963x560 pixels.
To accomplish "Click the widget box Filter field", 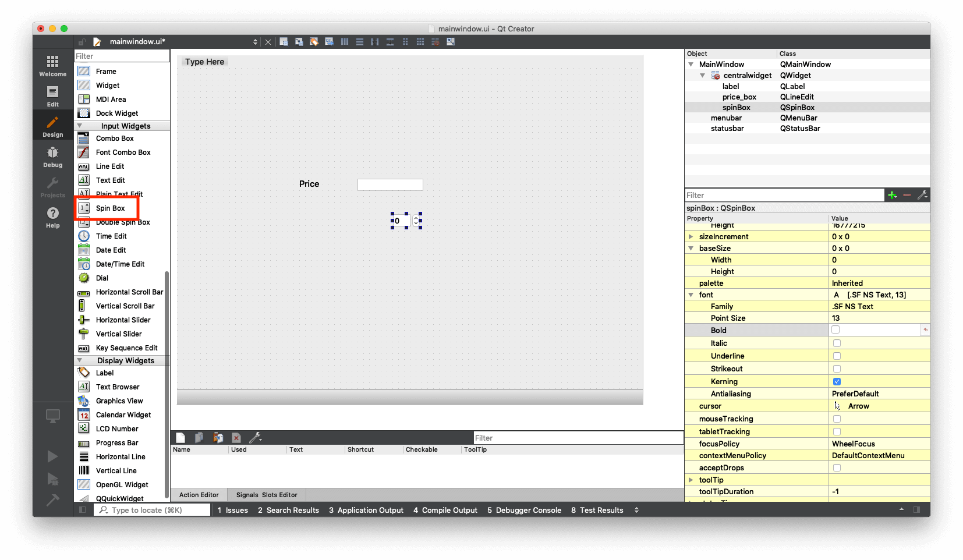I will click(x=122, y=56).
